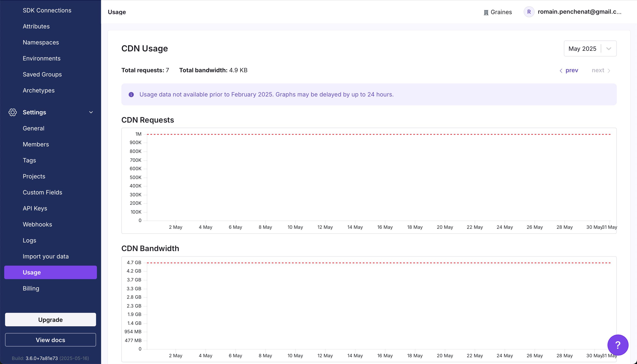
Task: Navigate to Environments
Action: coord(41,58)
